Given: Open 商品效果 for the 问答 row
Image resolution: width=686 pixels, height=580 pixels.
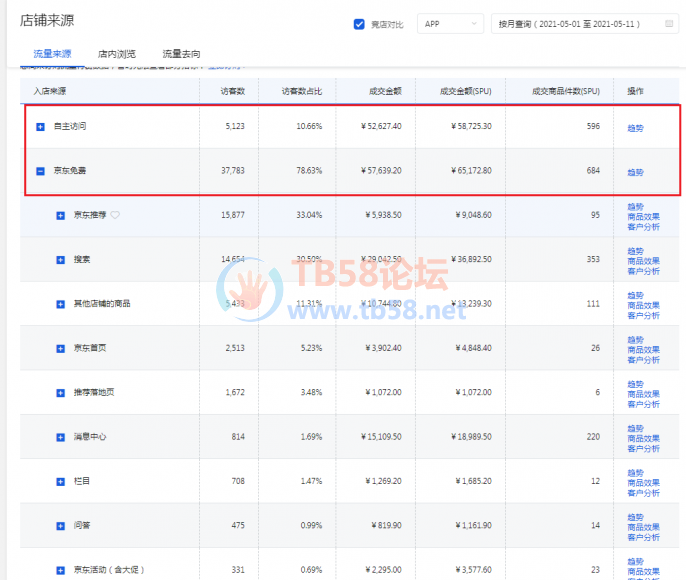Looking at the screenshot, I should (643, 527).
